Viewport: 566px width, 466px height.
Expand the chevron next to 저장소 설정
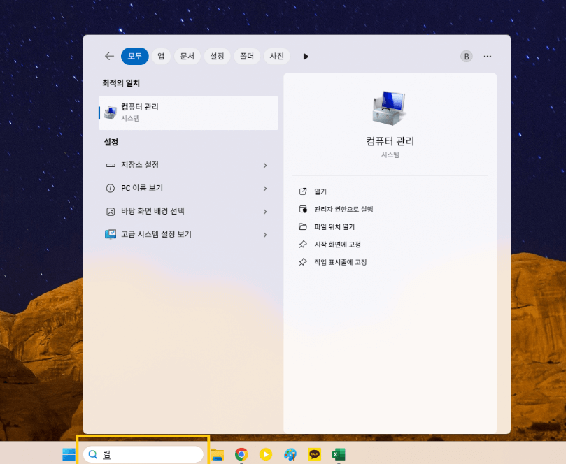265,165
